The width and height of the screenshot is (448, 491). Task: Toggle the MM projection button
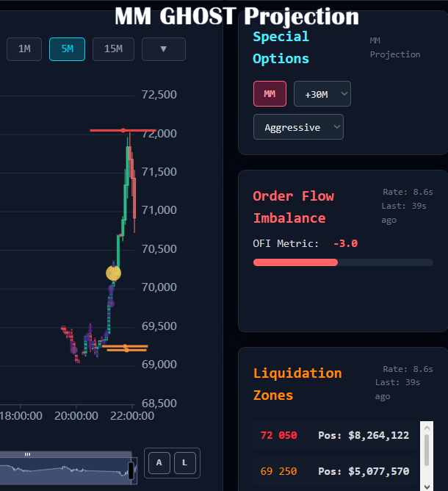(x=270, y=94)
